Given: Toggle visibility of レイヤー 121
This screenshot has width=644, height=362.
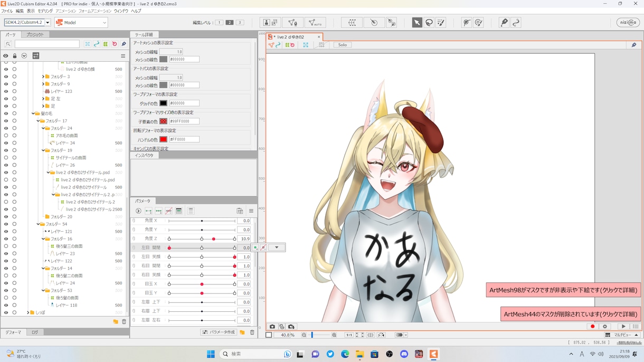Looking at the screenshot, I should point(6,232).
